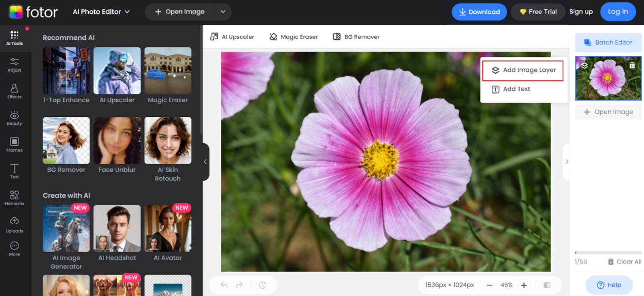Select BG Remover in the top toolbar
644x296 pixels.
(356, 37)
